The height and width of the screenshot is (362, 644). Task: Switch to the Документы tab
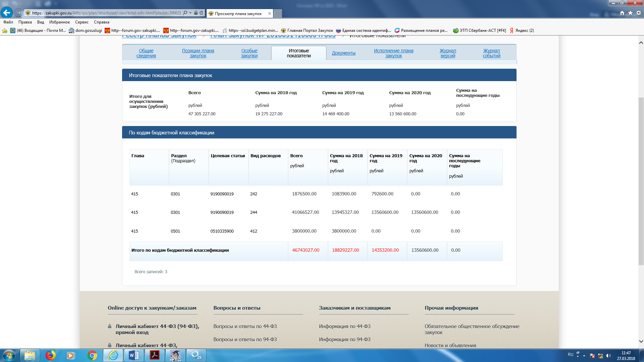point(343,53)
